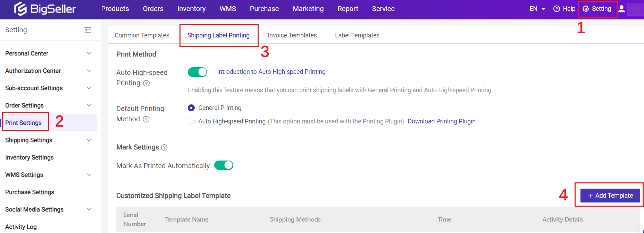The width and height of the screenshot is (644, 233).
Task: Click the Setting gear icon
Action: tap(586, 9)
